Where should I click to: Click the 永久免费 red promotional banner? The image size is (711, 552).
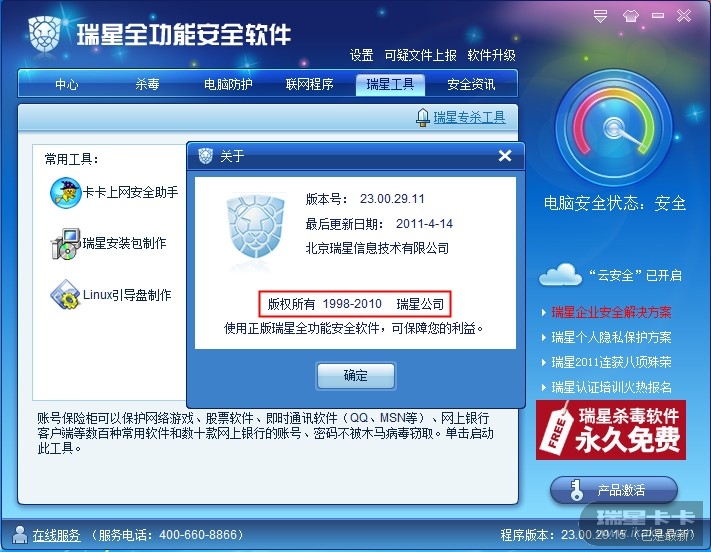611,430
